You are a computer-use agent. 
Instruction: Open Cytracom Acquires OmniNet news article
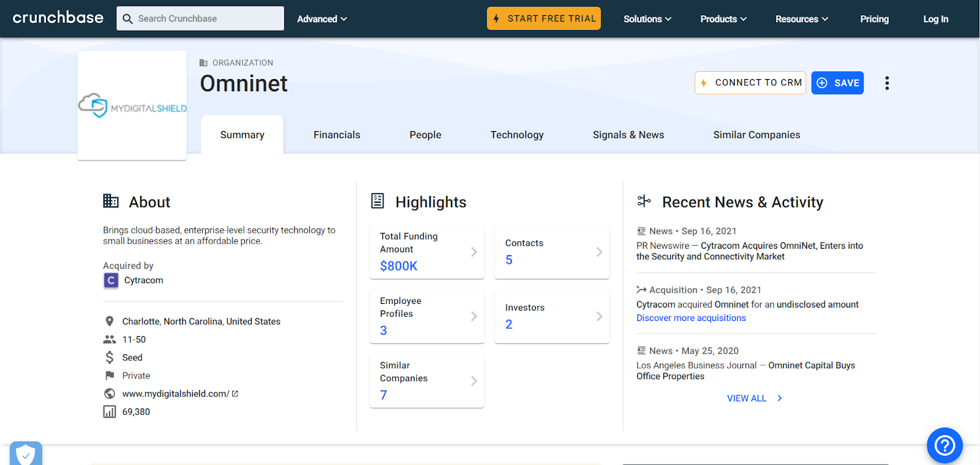tap(750, 251)
